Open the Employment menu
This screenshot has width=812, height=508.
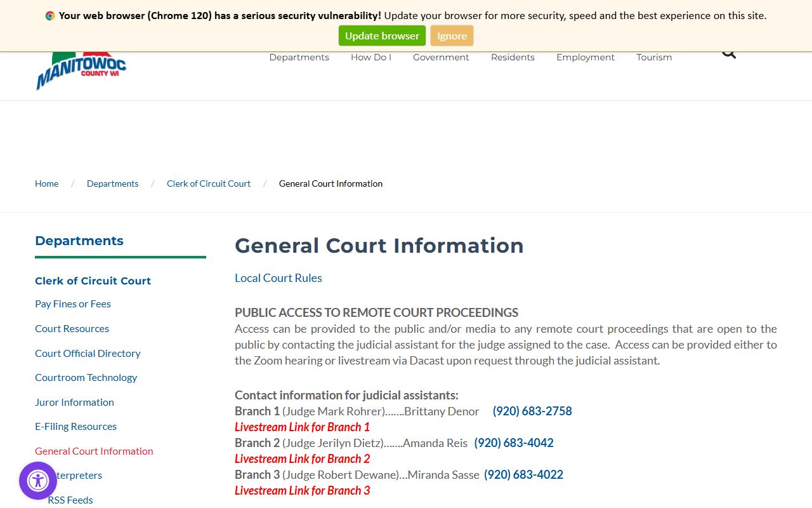586,57
